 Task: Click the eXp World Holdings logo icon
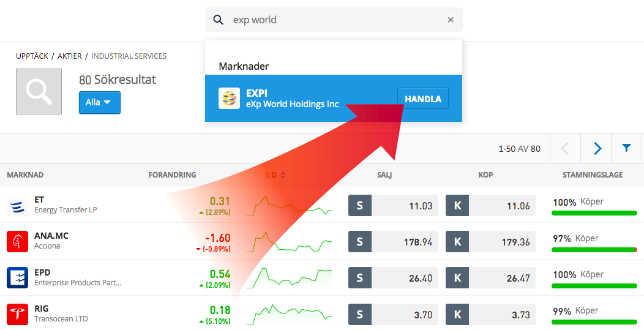(229, 99)
